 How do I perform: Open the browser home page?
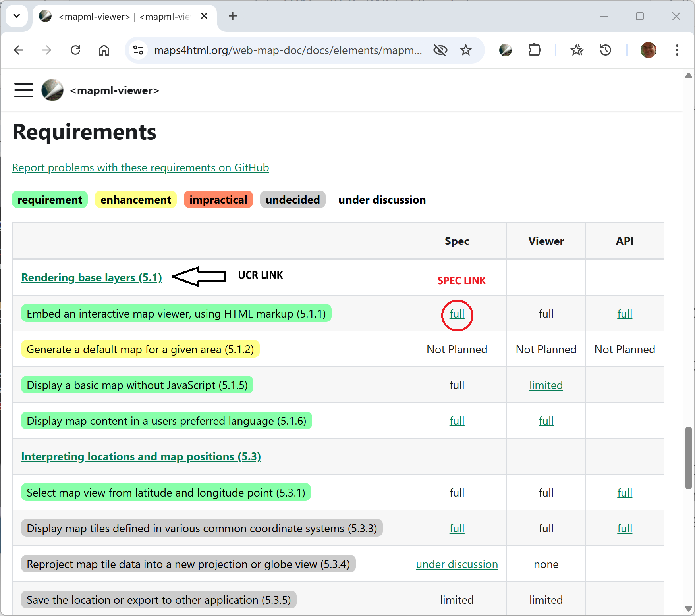coord(104,50)
